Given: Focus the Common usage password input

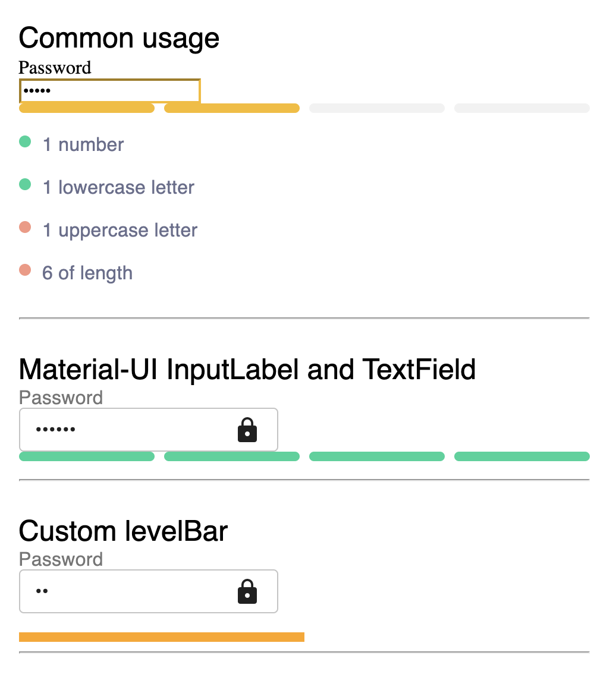Looking at the screenshot, I should point(109,91).
